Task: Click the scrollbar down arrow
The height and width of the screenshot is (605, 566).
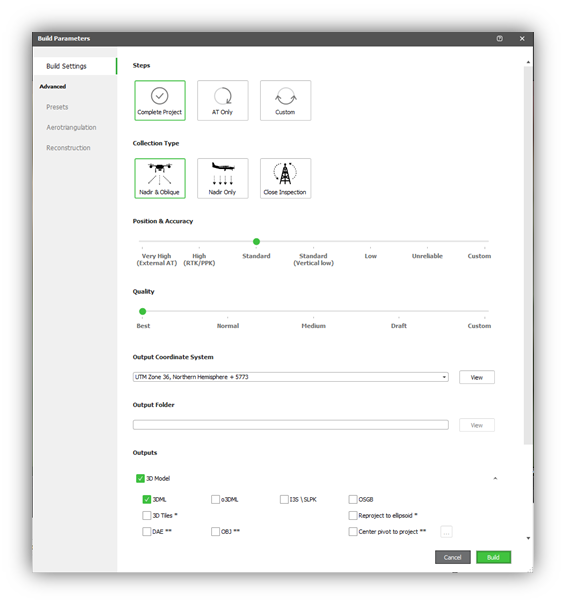Action: pyautogui.click(x=528, y=538)
